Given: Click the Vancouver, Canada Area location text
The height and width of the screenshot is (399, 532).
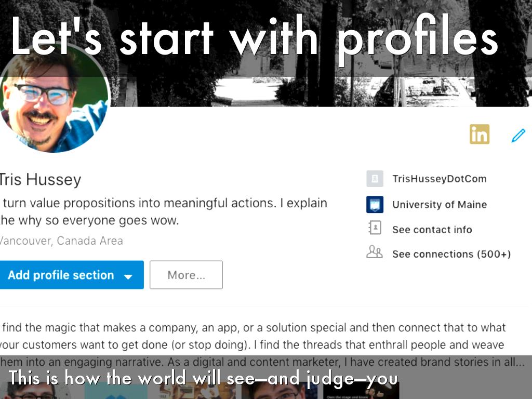Looking at the screenshot, I should [x=61, y=241].
